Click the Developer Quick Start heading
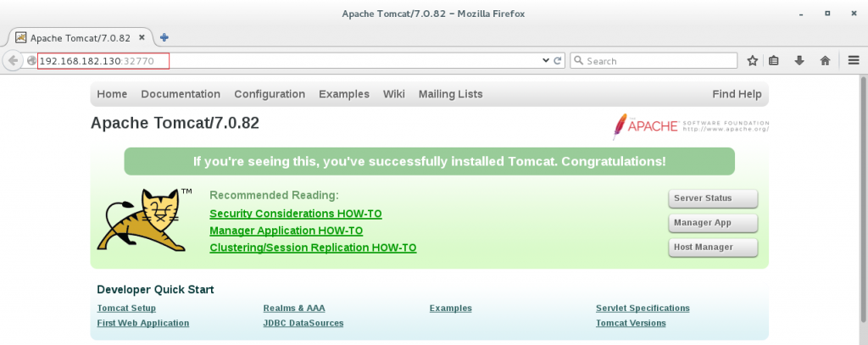Viewport: 868px width, 345px height. 155,289
